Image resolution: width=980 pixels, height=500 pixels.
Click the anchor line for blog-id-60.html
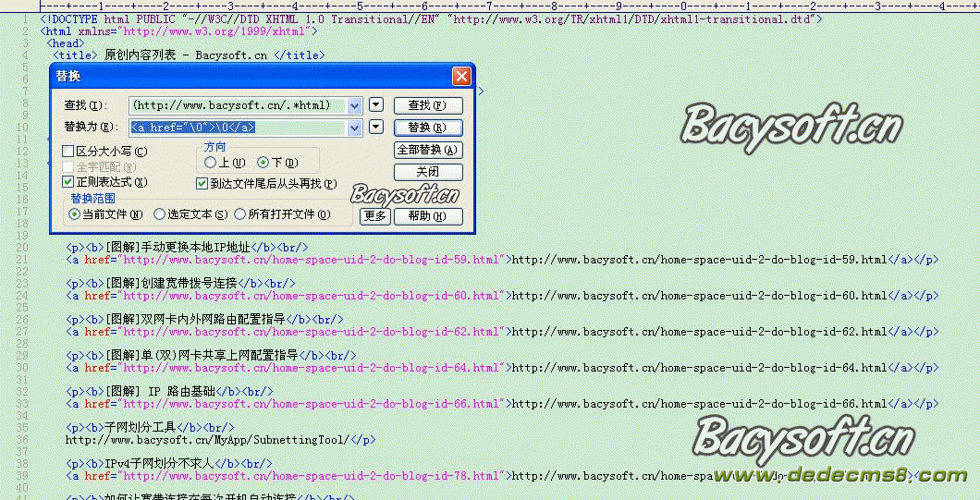[502, 296]
